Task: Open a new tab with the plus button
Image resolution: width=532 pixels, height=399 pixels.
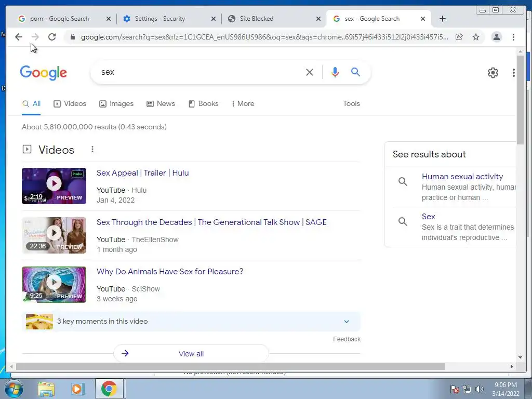Action: click(x=443, y=19)
